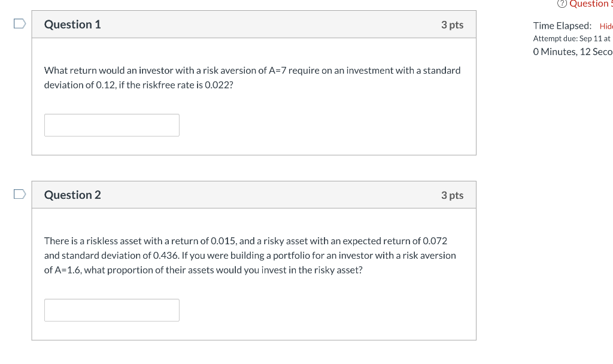Select the Question 2 header bar

(254, 195)
